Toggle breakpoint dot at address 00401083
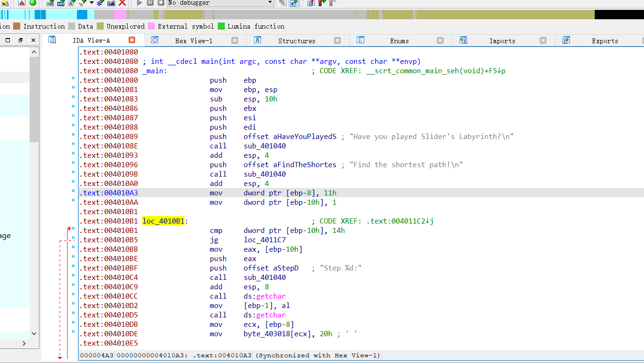Image resolution: width=644 pixels, height=363 pixels. coord(73,97)
